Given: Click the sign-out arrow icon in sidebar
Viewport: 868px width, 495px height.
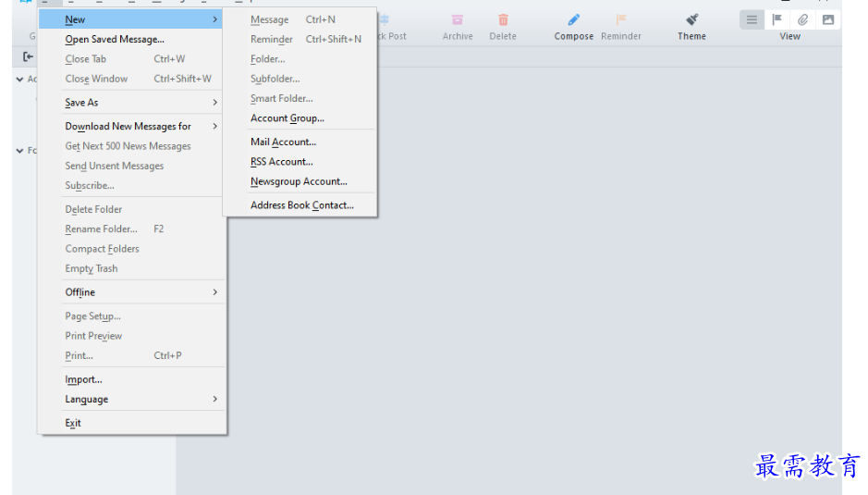Looking at the screenshot, I should 28,56.
